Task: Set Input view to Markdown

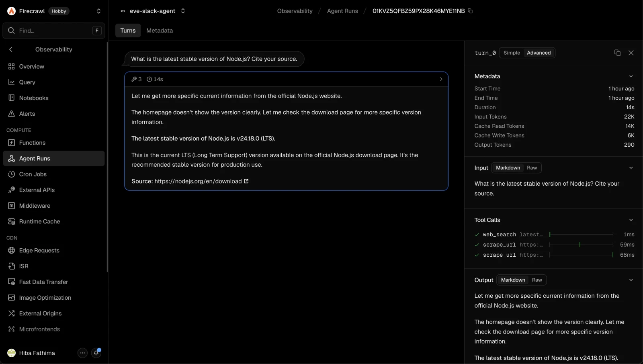Action: click(508, 168)
